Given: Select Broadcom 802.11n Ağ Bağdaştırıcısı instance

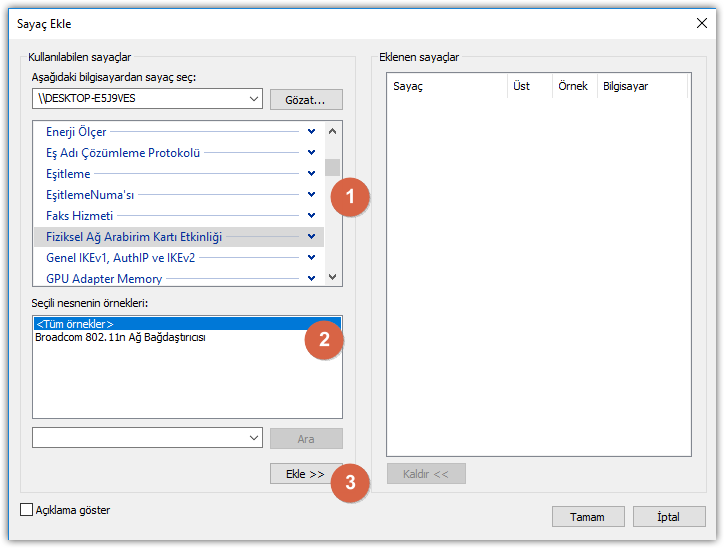Looking at the screenshot, I should (121, 337).
